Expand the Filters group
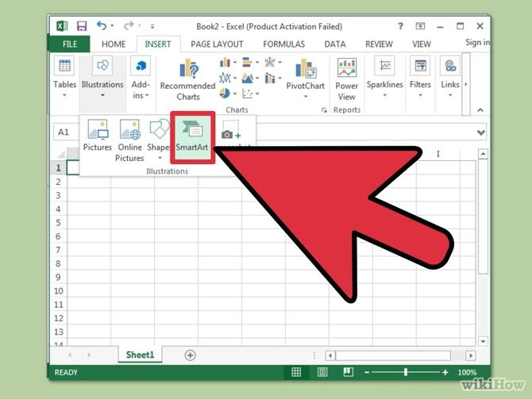 (420, 77)
